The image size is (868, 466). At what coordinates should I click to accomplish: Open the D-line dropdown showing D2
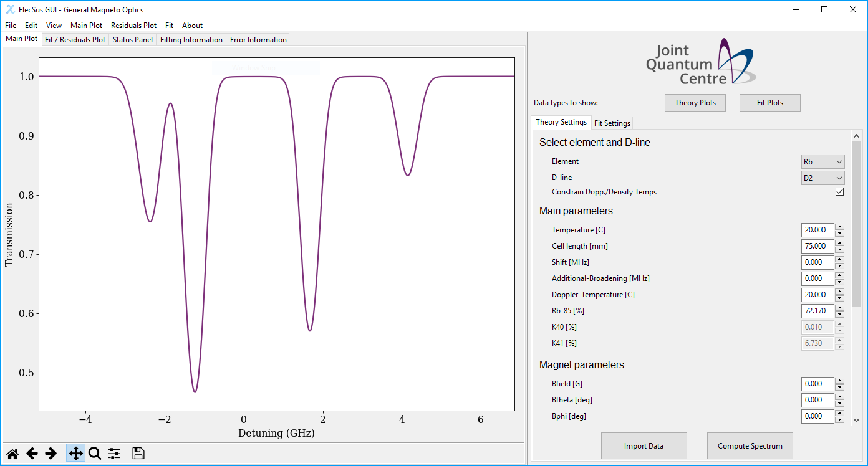[822, 178]
